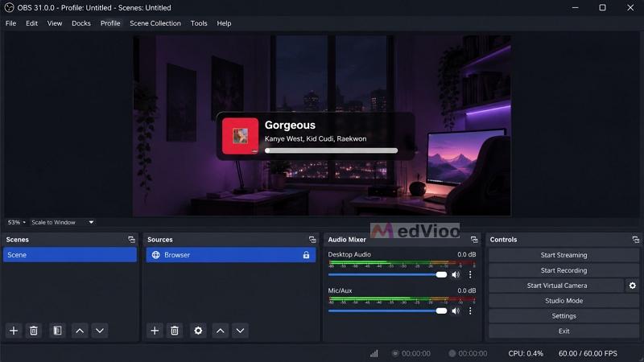Open Mic/Aux options three-dot menu
Viewport: 644px width, 362px height.
tap(470, 311)
